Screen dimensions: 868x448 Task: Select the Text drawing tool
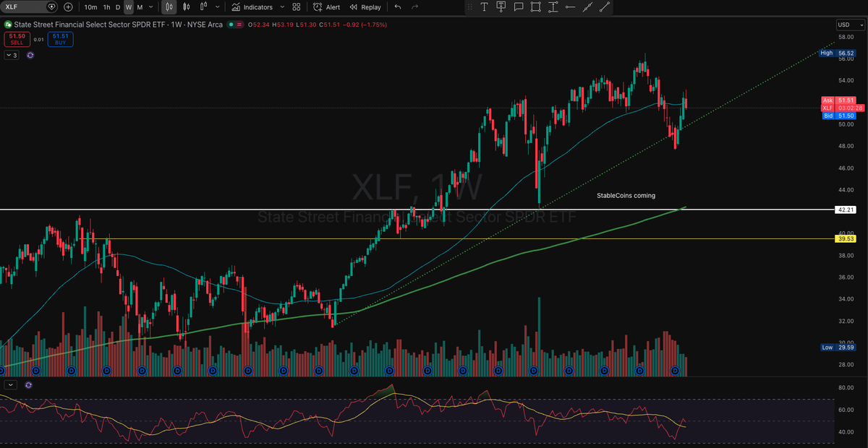click(x=484, y=7)
